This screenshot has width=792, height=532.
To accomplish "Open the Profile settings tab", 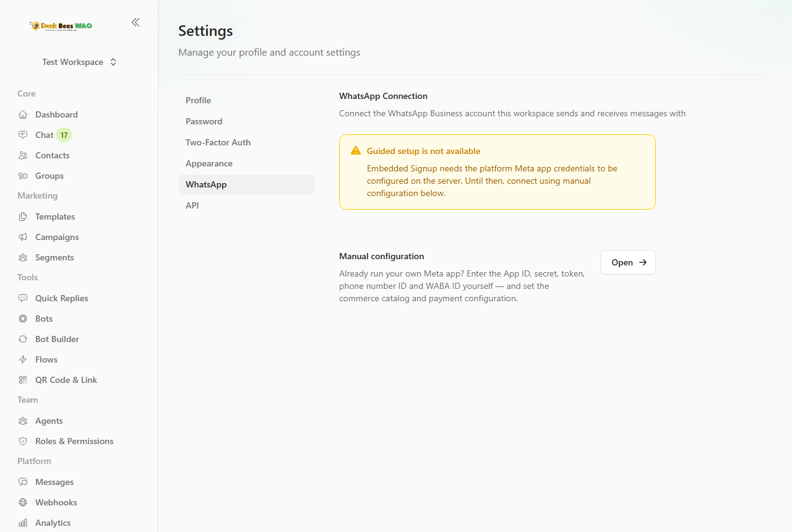I will click(x=246, y=100).
